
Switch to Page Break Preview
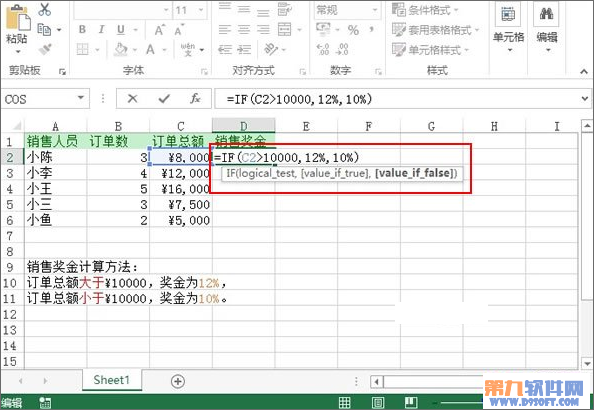coord(411,402)
